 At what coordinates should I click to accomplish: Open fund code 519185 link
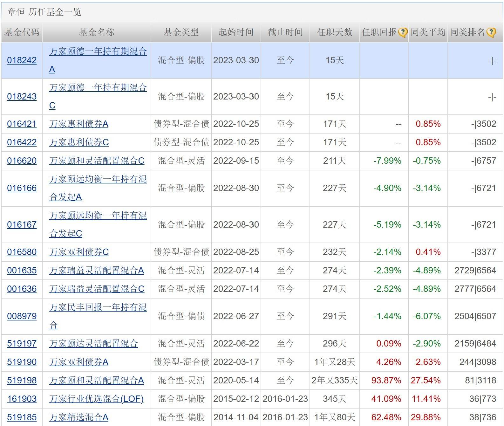[x=22, y=417]
